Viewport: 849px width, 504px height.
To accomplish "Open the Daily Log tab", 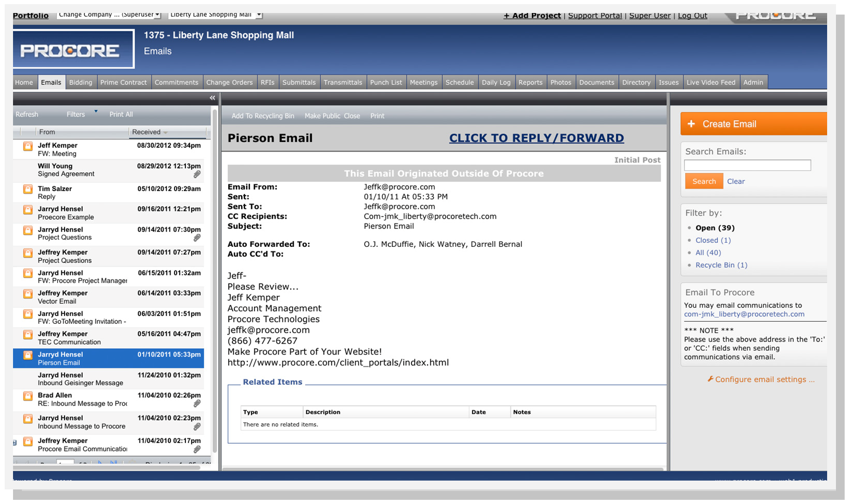I will pyautogui.click(x=496, y=82).
